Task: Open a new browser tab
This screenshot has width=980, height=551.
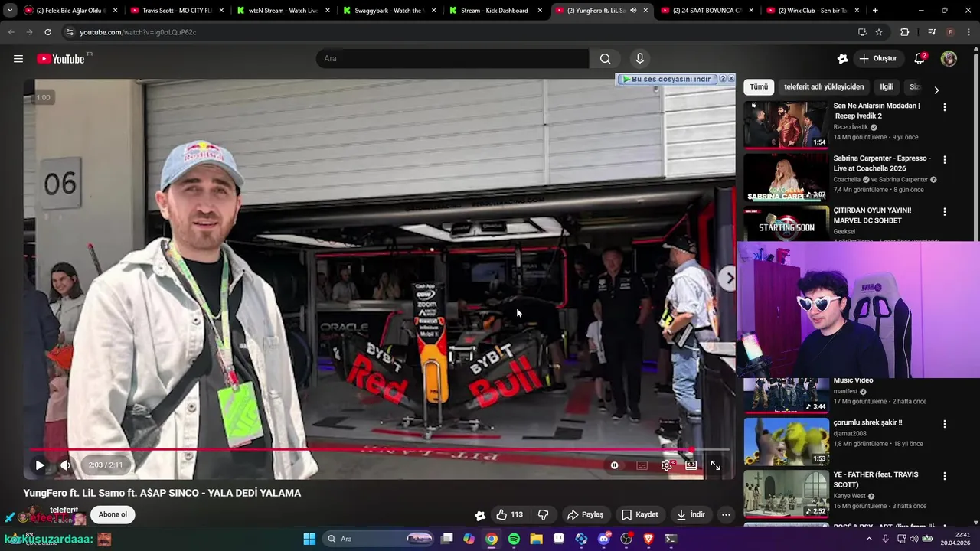Action: 875,11
